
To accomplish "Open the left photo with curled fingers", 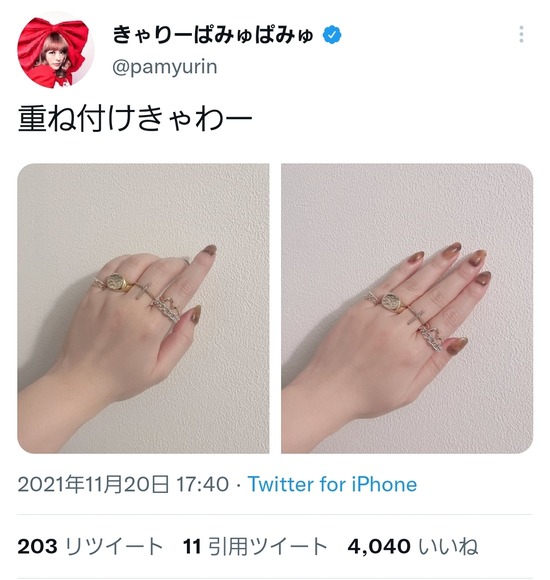I will (143, 308).
